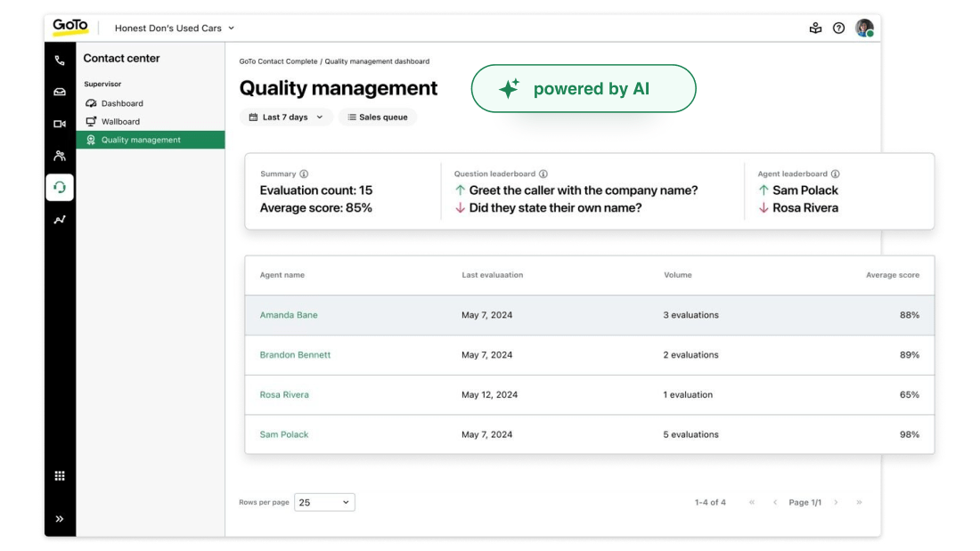Open the Meetings video camera icon

(59, 122)
